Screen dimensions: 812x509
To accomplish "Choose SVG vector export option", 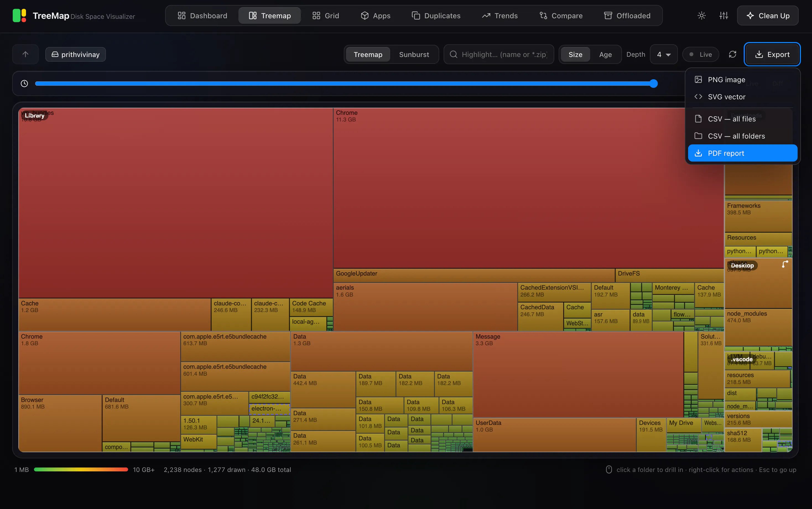I will [742, 97].
